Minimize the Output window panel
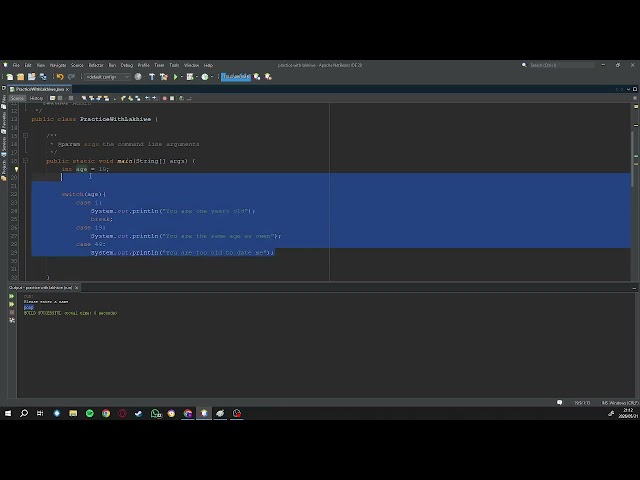The image size is (640, 480). pyautogui.click(x=634, y=288)
